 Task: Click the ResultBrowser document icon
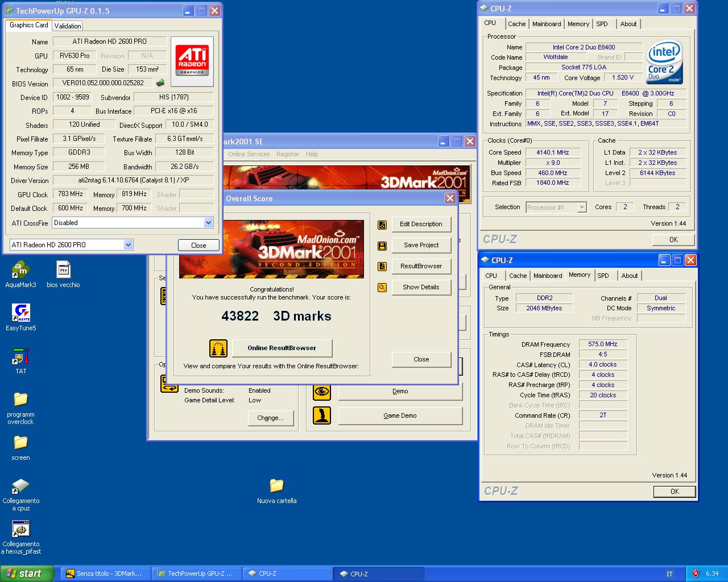click(x=382, y=266)
